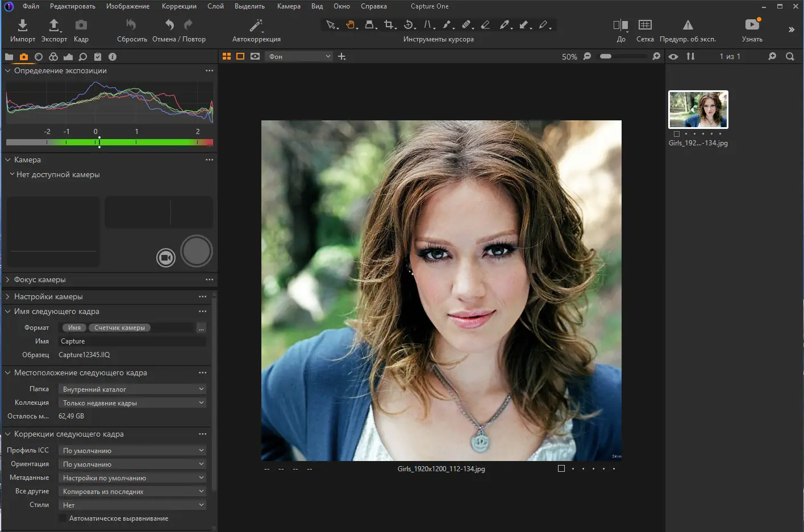Click the Auto-correction magic wand icon
Image resolution: width=804 pixels, height=532 pixels.
coord(256,26)
